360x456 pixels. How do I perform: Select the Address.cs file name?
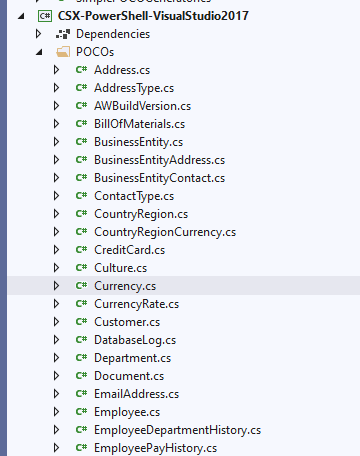pyautogui.click(x=122, y=70)
